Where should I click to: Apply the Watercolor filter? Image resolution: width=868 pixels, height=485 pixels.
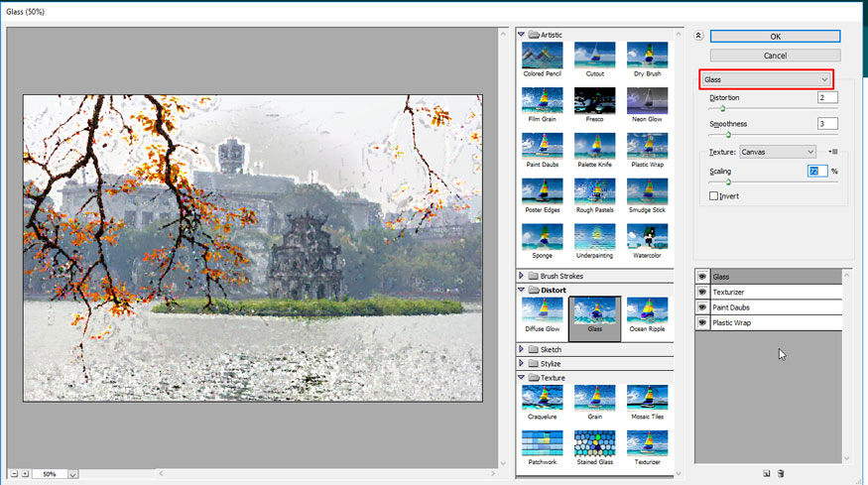tap(647, 237)
